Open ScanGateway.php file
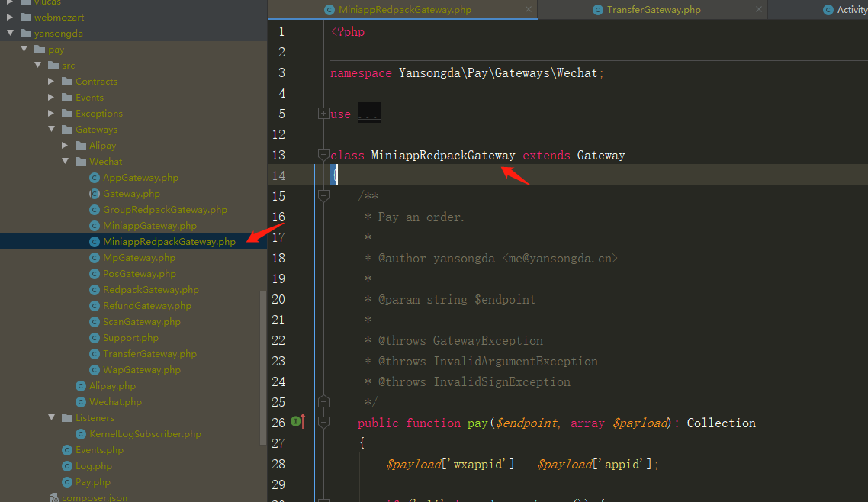This screenshot has height=502, width=868. point(142,322)
